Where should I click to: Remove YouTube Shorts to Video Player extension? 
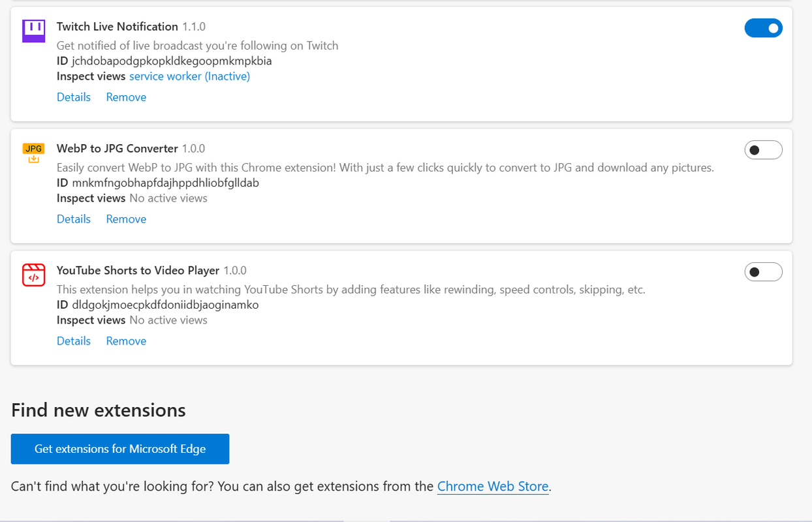(x=126, y=341)
